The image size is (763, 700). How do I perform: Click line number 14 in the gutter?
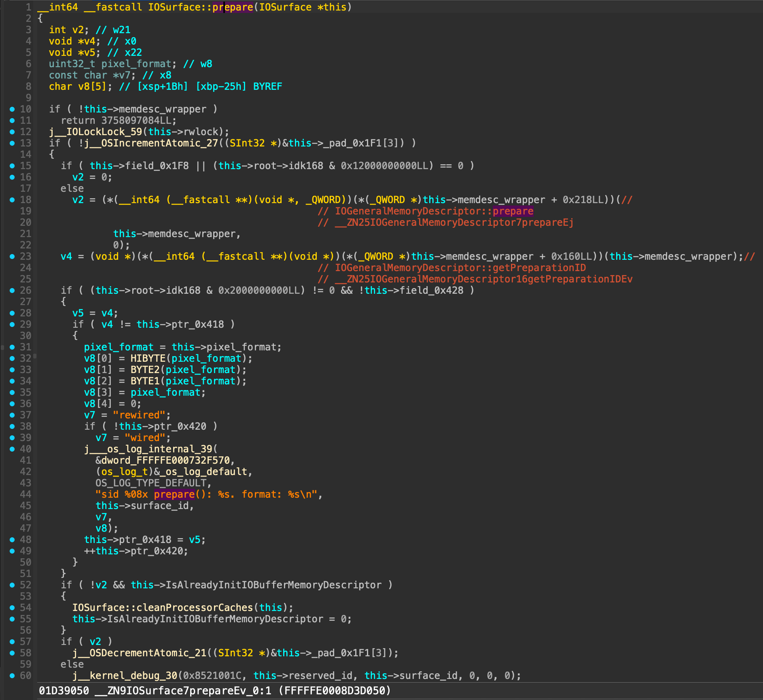pos(25,154)
